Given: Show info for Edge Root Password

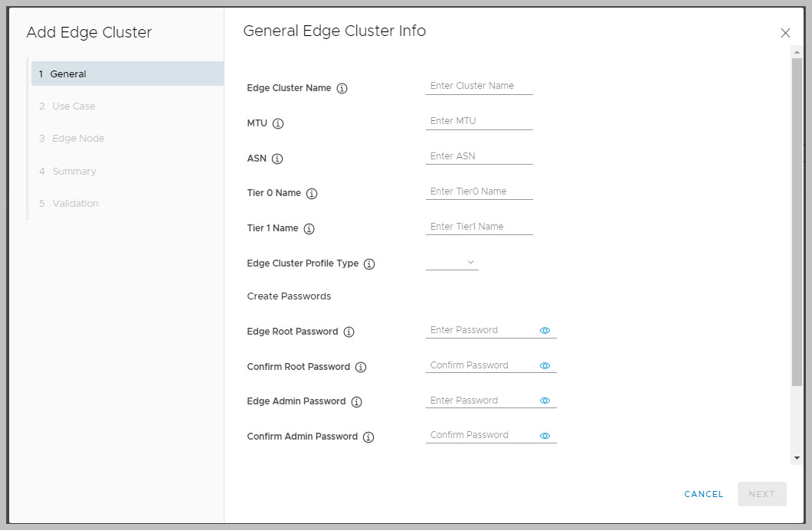Looking at the screenshot, I should click(x=349, y=332).
